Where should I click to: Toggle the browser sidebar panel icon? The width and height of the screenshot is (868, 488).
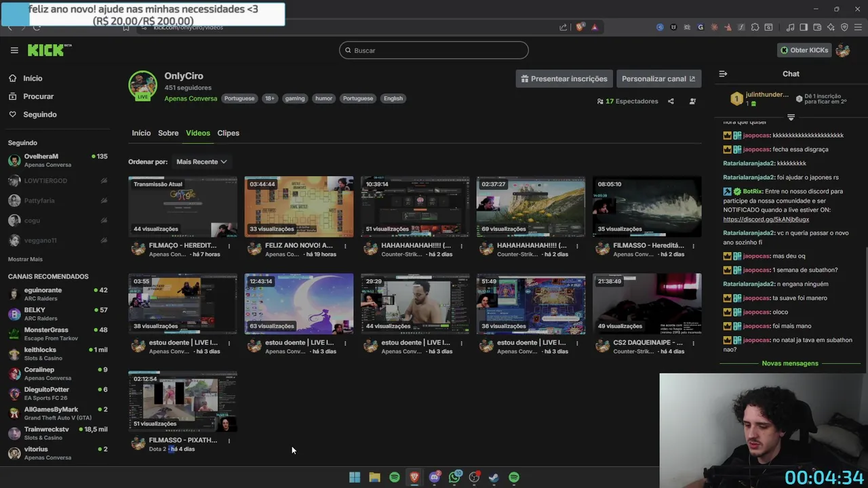click(x=804, y=27)
